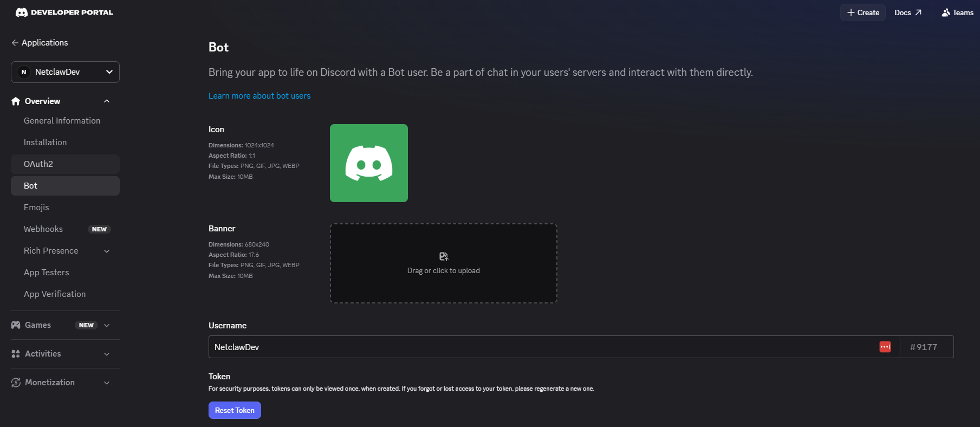
Task: Click the upload icon in Banner area
Action: point(444,256)
